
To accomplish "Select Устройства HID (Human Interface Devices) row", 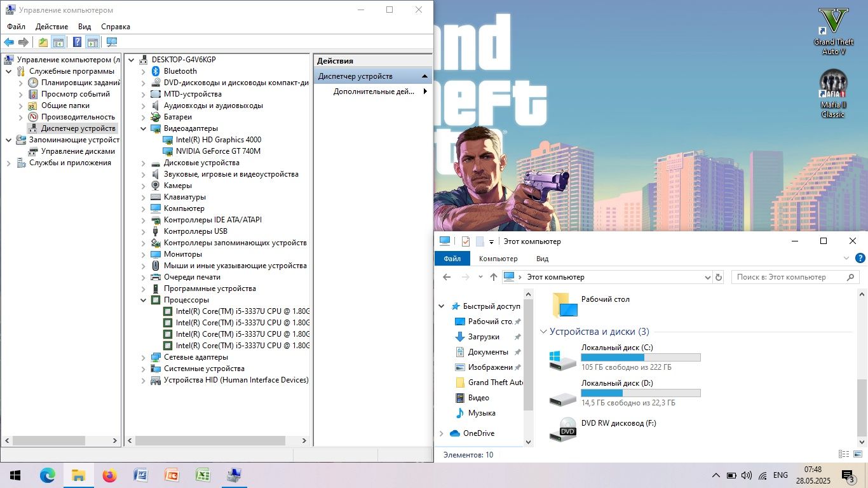I will (x=236, y=380).
